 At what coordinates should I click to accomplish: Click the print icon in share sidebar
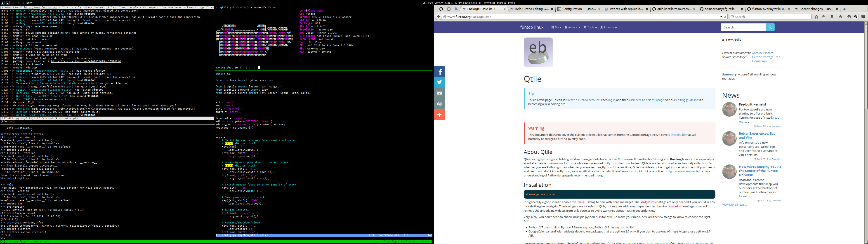click(x=439, y=104)
